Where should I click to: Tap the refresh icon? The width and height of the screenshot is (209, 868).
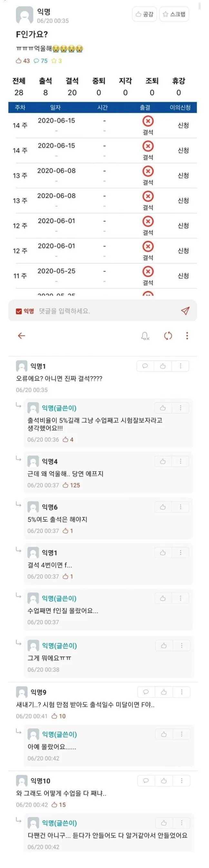click(x=168, y=336)
